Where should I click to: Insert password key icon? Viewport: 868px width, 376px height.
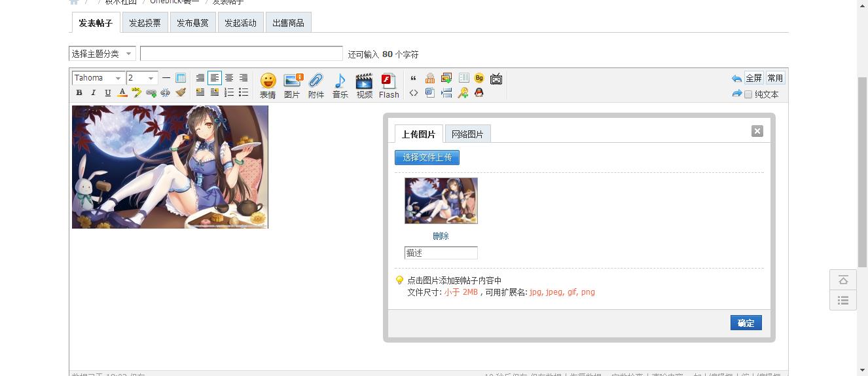click(x=463, y=93)
